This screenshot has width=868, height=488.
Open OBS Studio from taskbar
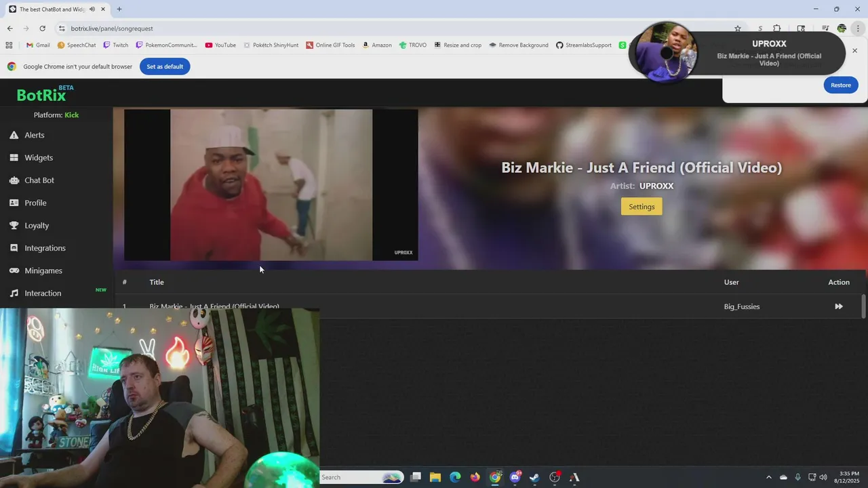[554, 477]
